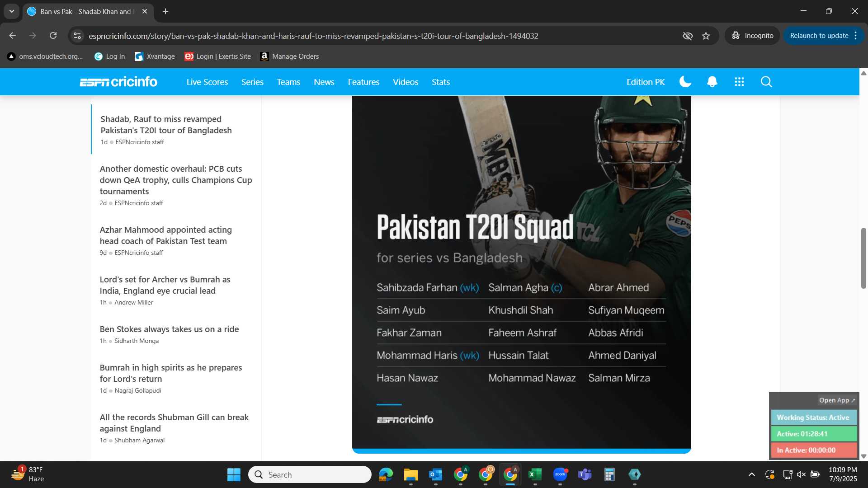The height and width of the screenshot is (488, 868).
Task: Open Azhar Mahmood appointed acting coach story
Action: (x=165, y=235)
